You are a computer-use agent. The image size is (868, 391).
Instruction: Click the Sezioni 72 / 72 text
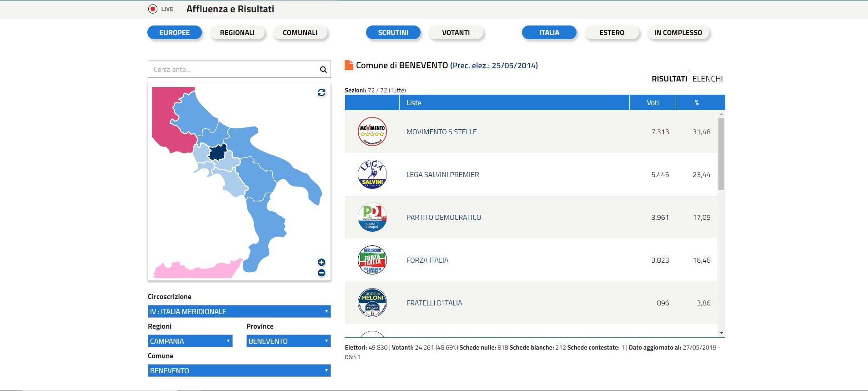(x=375, y=90)
